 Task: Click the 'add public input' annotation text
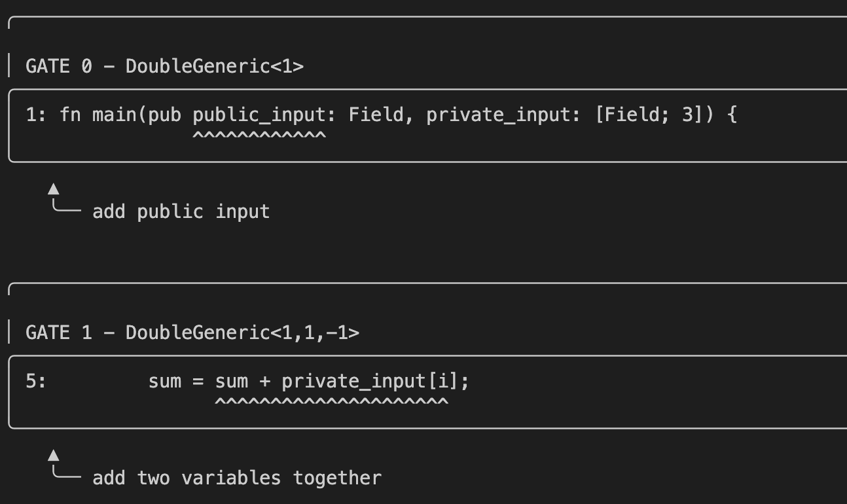pos(181,211)
